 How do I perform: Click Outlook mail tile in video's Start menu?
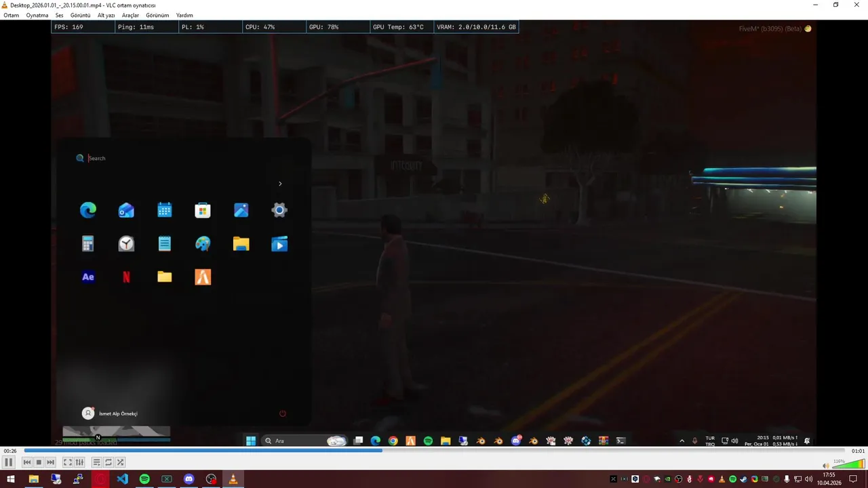[126, 210]
